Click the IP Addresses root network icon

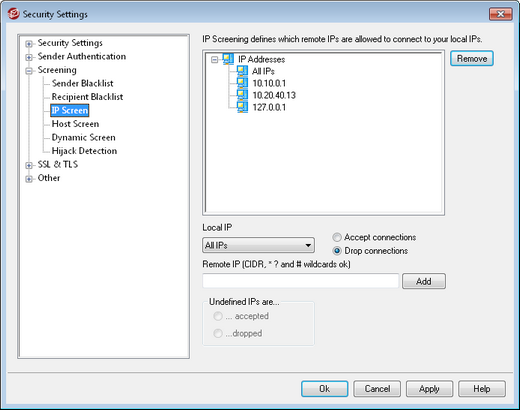click(x=229, y=59)
